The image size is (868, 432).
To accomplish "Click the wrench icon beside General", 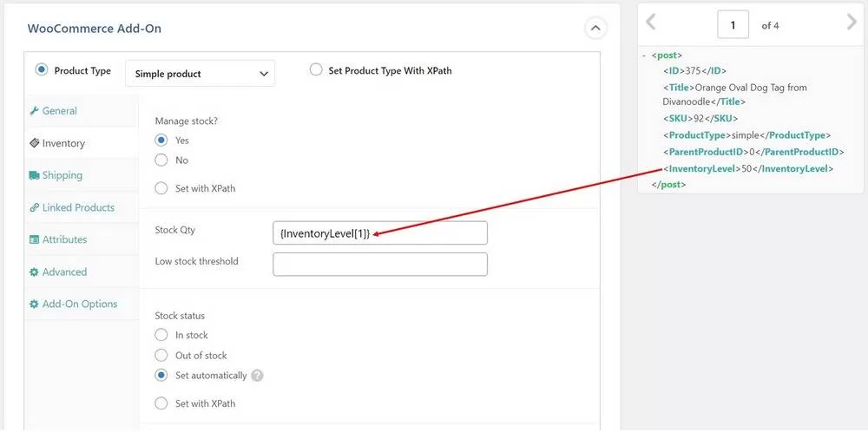I will coord(35,111).
